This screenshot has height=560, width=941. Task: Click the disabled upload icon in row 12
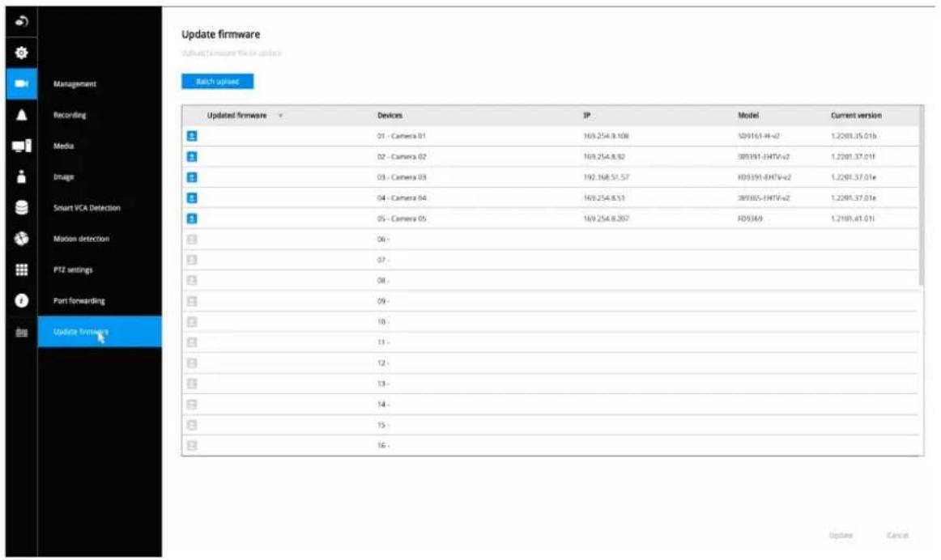point(192,363)
